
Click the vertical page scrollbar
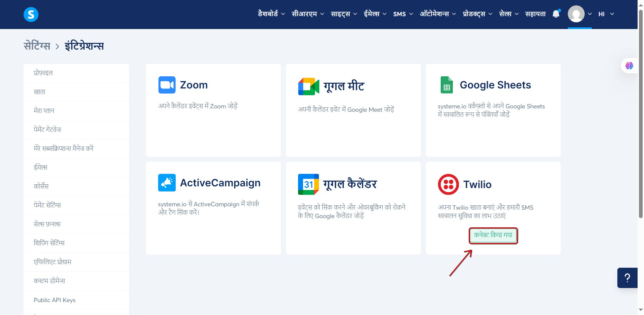(x=641, y=115)
